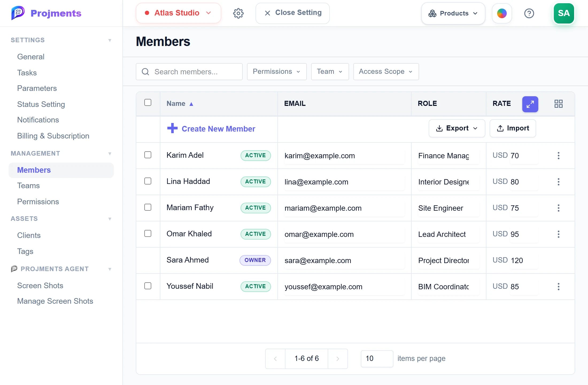Click the SA user avatar

tap(564, 13)
